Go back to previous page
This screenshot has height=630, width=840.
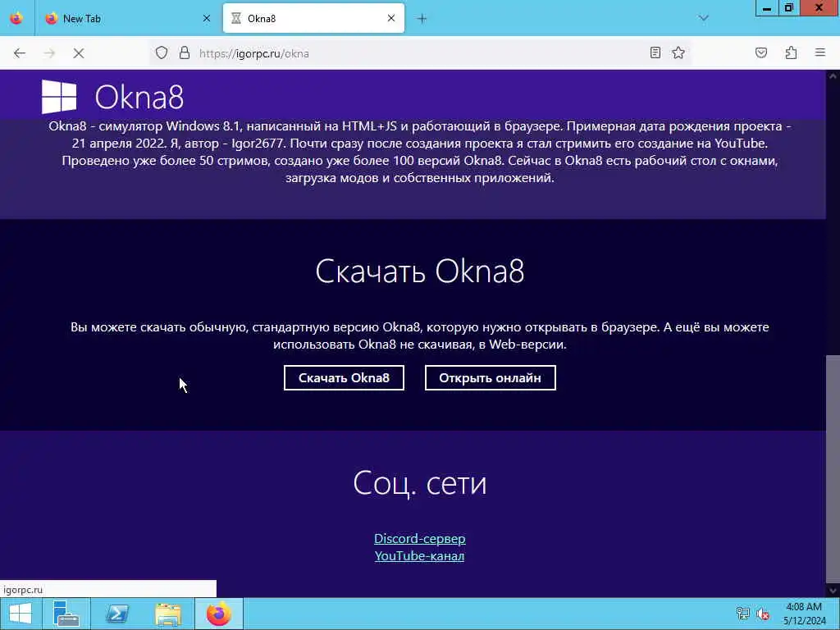[x=20, y=53]
